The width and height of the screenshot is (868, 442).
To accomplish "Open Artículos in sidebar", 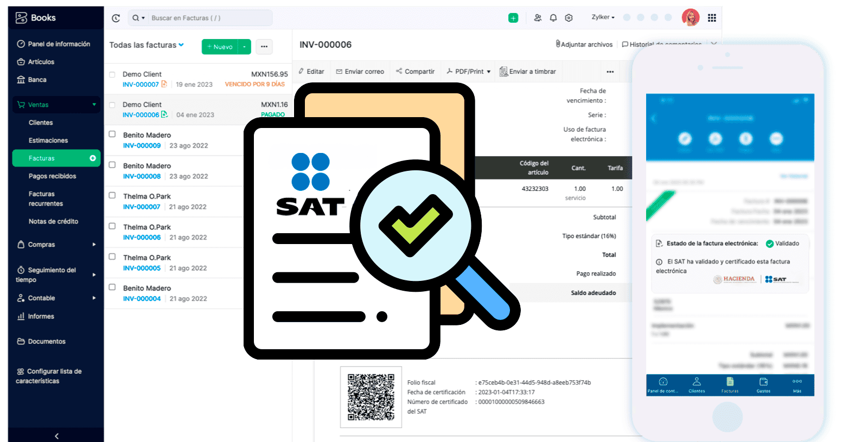I will coord(36,62).
